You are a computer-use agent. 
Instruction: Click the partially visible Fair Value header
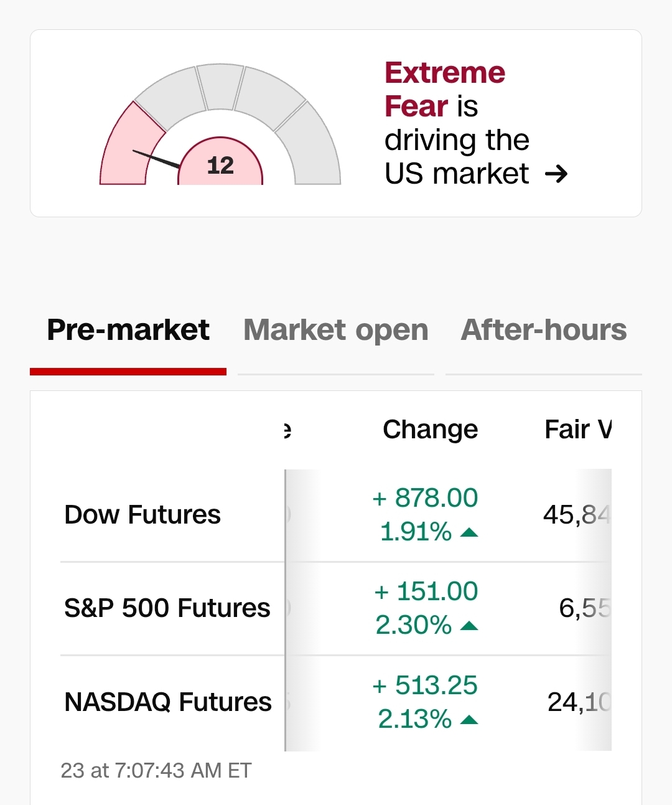577,430
